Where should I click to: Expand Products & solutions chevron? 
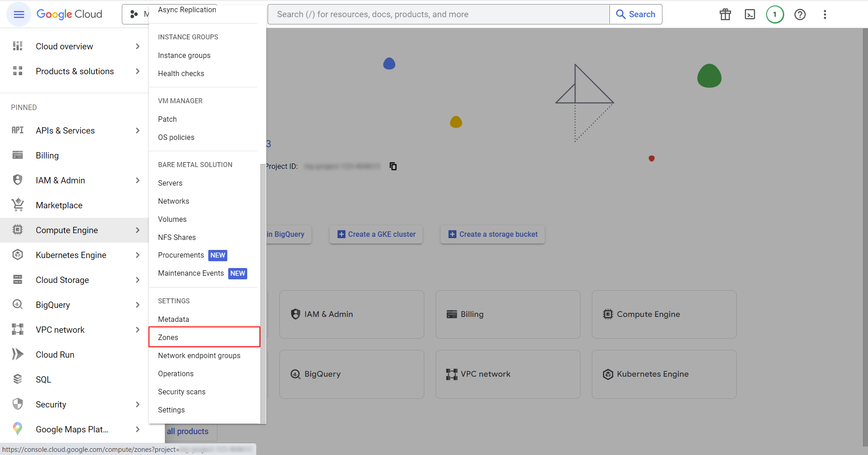[x=138, y=71]
